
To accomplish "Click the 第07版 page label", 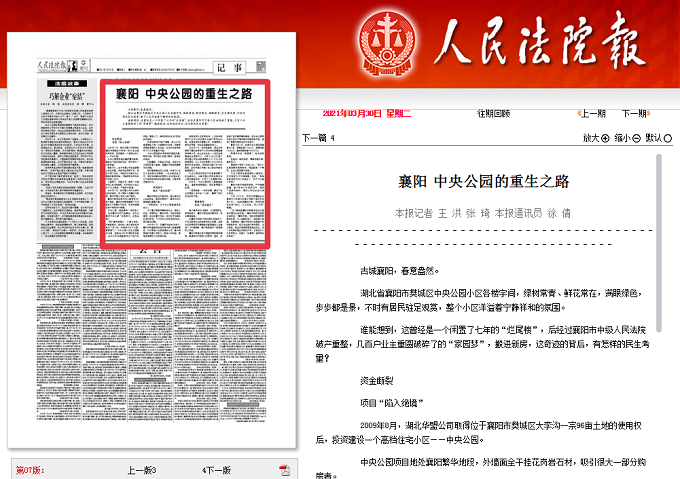I will (x=30, y=470).
